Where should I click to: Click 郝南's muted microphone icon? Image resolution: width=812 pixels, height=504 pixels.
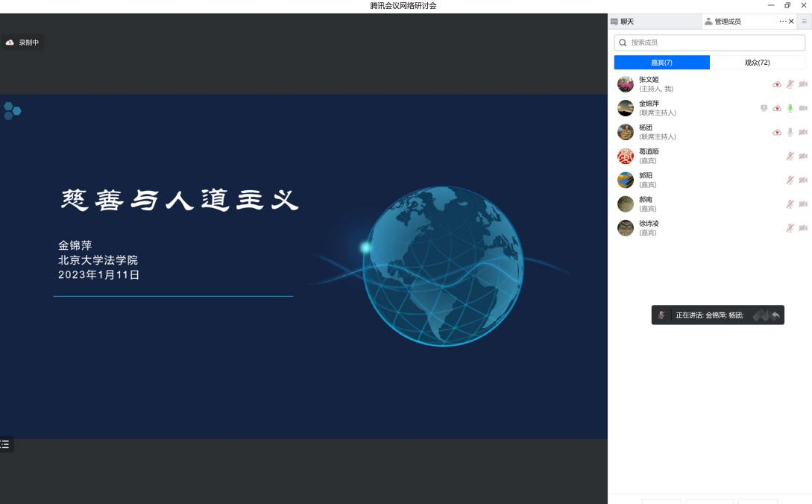pos(790,204)
